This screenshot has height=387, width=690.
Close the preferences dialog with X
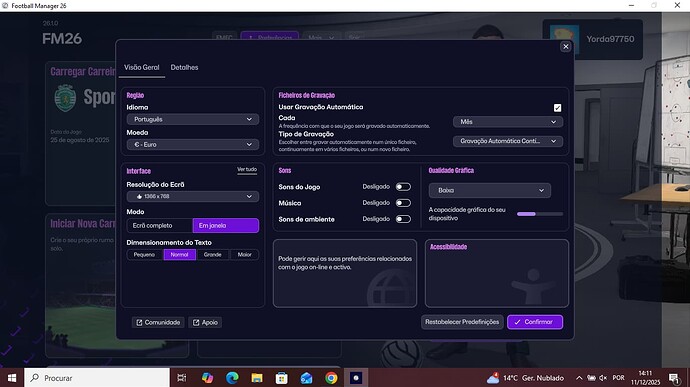click(x=565, y=47)
